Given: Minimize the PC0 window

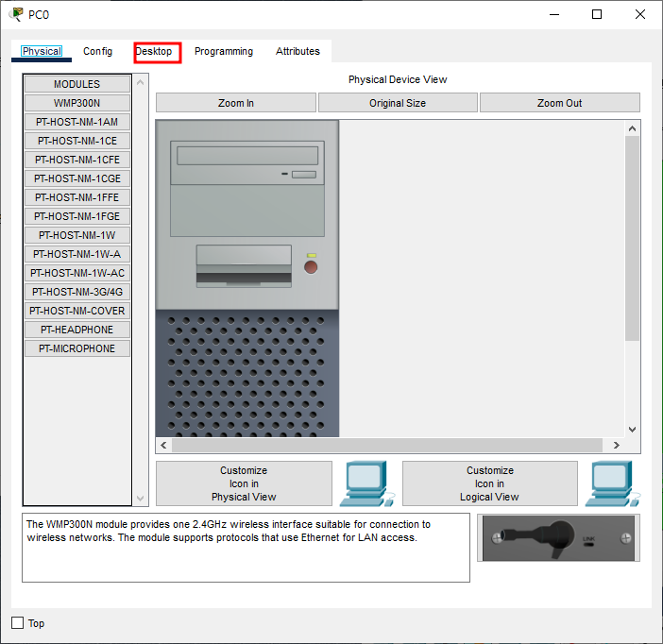Looking at the screenshot, I should (x=554, y=14).
